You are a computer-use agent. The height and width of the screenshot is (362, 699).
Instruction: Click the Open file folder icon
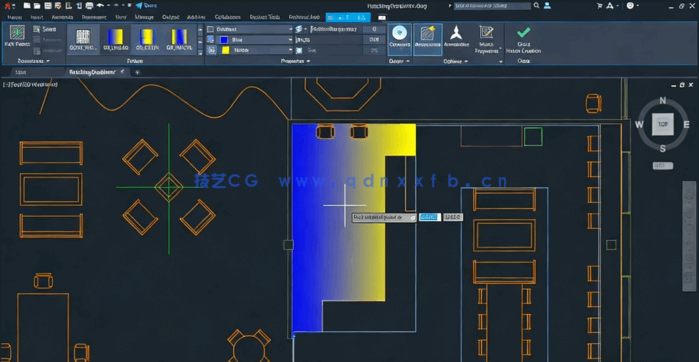click(37, 6)
